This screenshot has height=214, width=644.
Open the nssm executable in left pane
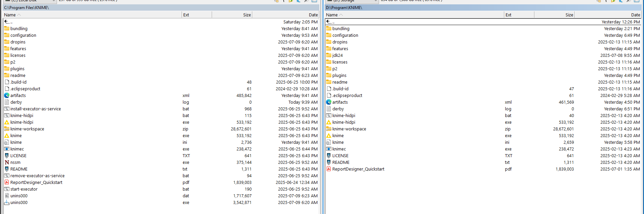[15, 163]
